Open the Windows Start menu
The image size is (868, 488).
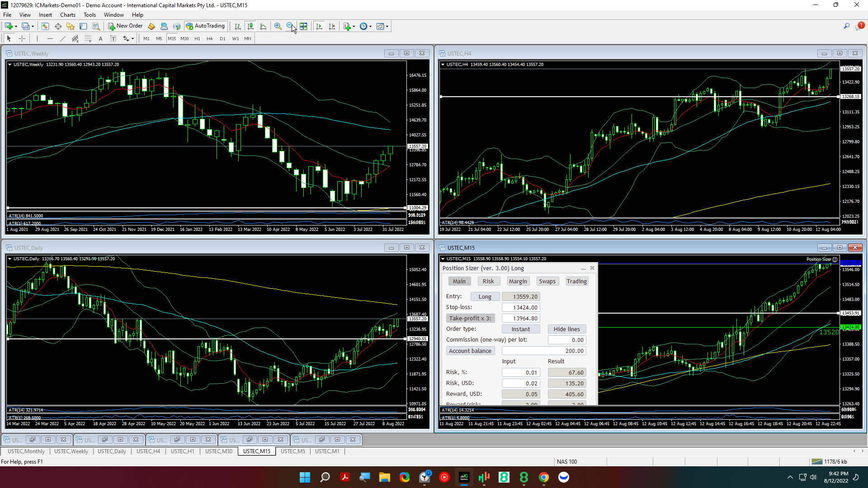click(305, 477)
